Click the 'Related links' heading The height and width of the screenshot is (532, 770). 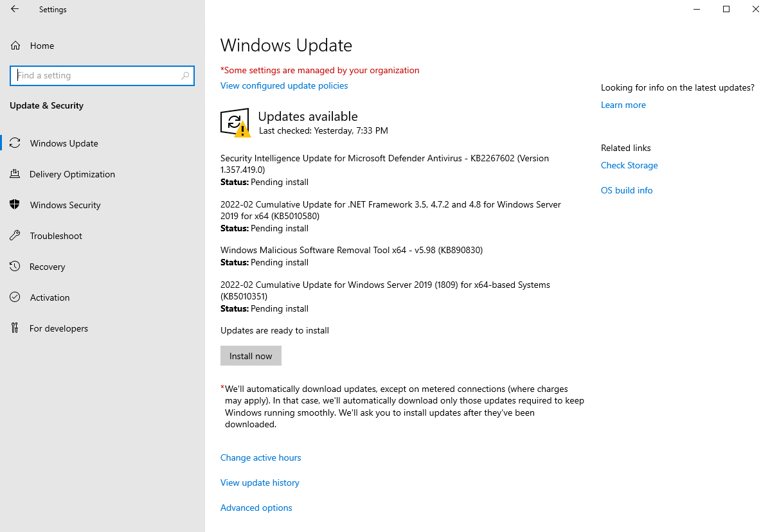coord(625,148)
